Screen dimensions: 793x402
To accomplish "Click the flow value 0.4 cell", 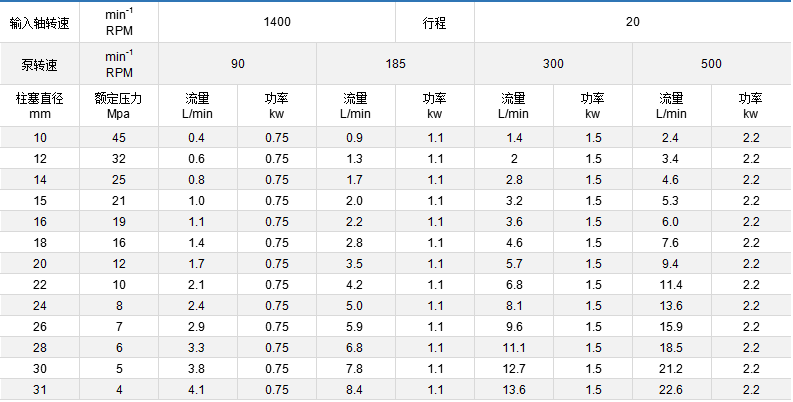I will (x=197, y=137).
